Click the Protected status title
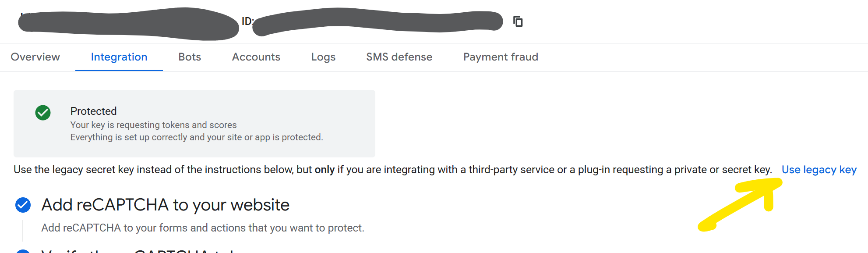The width and height of the screenshot is (868, 253). tap(94, 111)
